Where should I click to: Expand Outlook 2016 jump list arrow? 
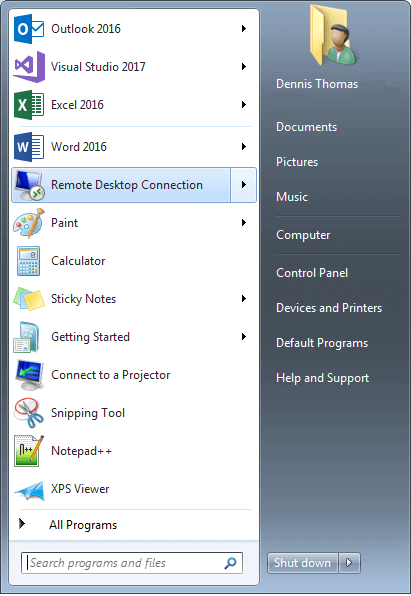tap(244, 29)
